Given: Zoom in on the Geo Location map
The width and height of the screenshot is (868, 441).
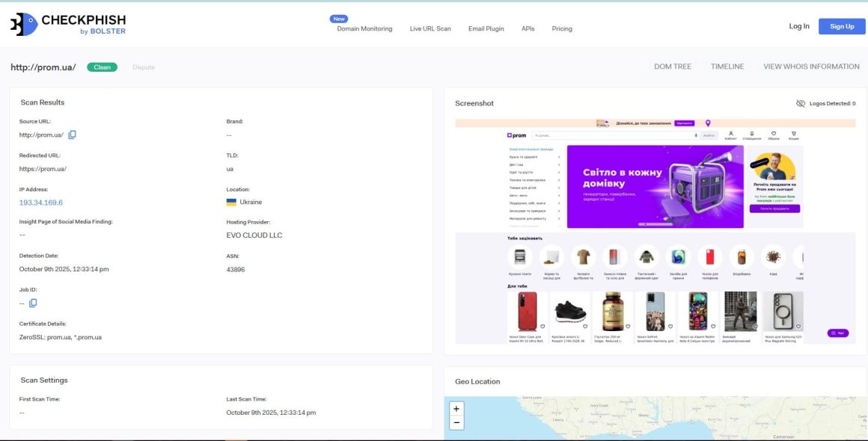Looking at the screenshot, I should coord(456,409).
